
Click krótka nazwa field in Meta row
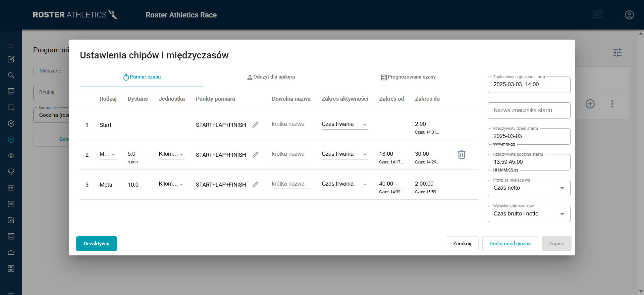tap(291, 184)
